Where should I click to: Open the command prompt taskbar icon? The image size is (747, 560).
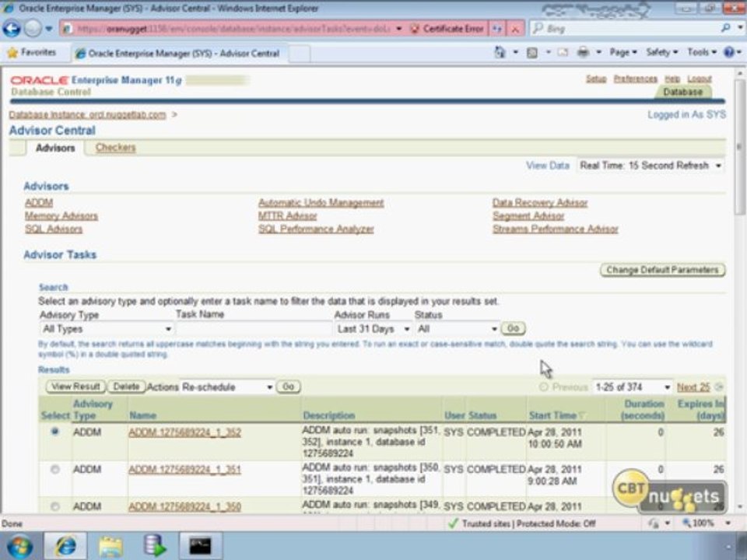(200, 546)
